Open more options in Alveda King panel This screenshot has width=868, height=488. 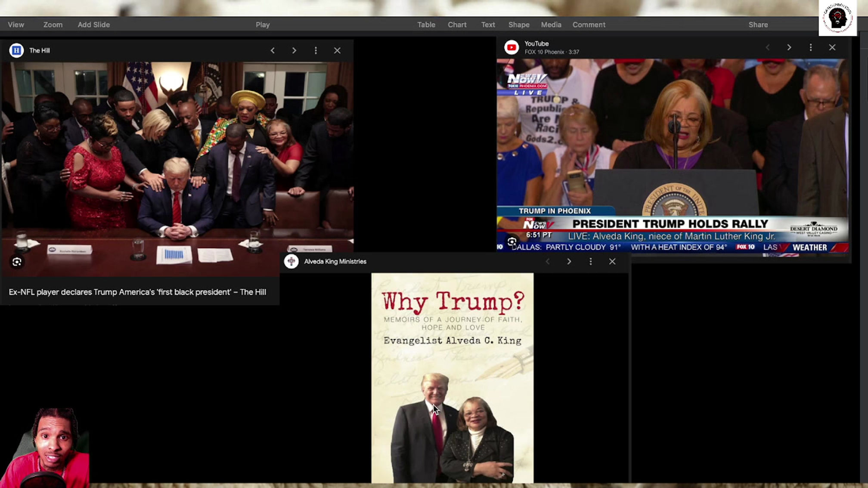point(590,261)
